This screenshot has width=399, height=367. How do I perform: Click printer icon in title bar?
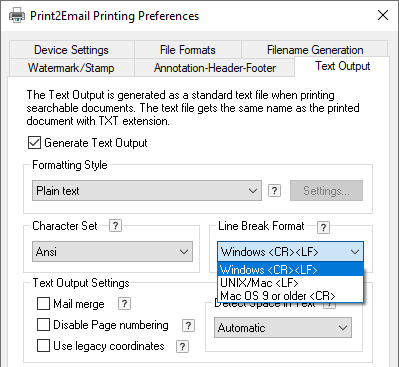pyautogui.click(x=17, y=16)
